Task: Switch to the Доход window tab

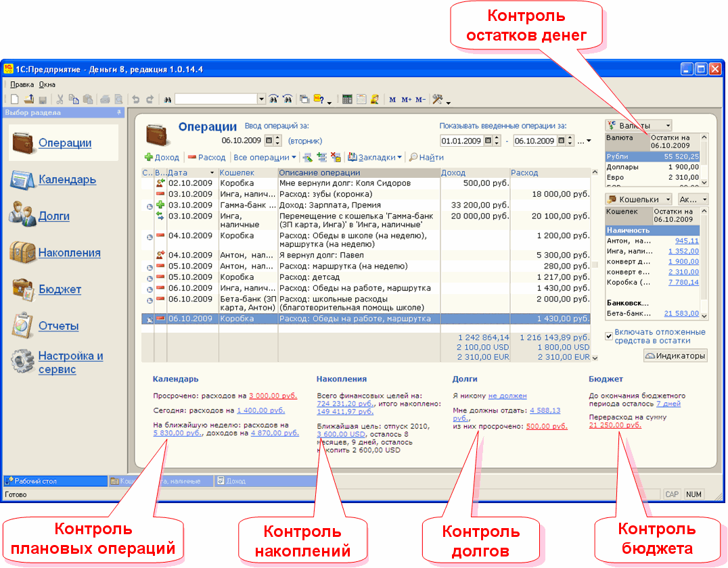Action: (x=265, y=481)
